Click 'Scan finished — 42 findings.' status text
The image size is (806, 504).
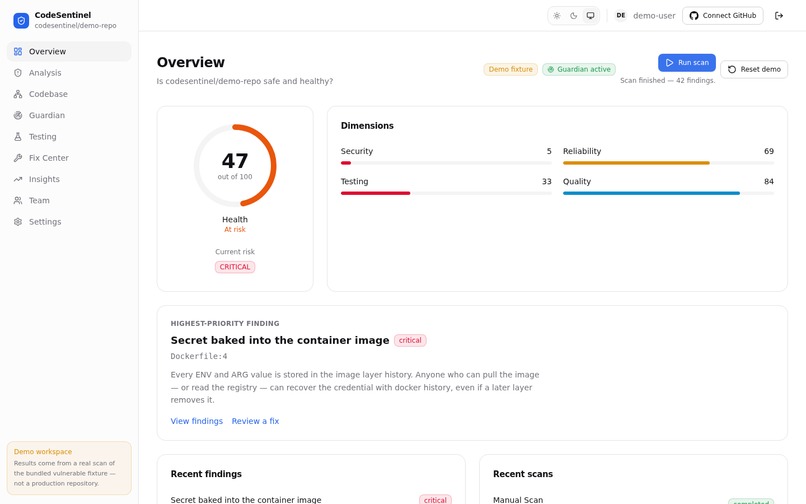point(667,81)
